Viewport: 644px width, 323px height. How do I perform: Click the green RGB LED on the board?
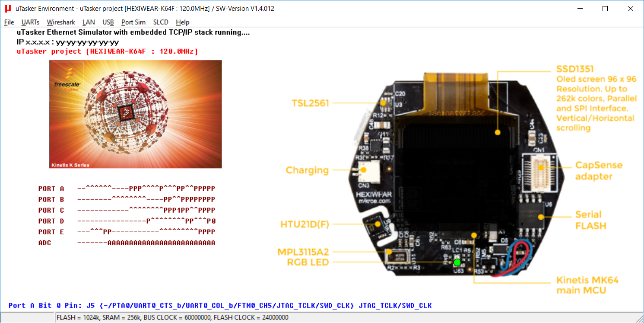click(457, 262)
